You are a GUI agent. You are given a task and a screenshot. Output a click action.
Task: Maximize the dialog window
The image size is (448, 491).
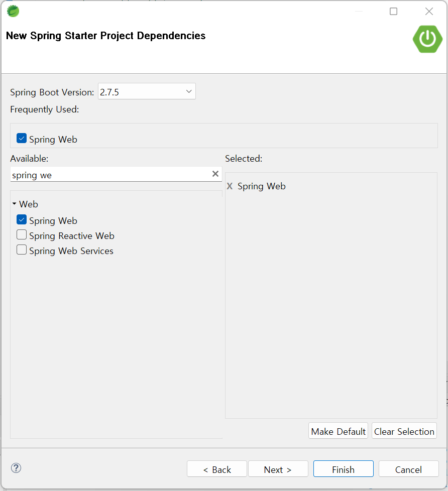click(393, 11)
